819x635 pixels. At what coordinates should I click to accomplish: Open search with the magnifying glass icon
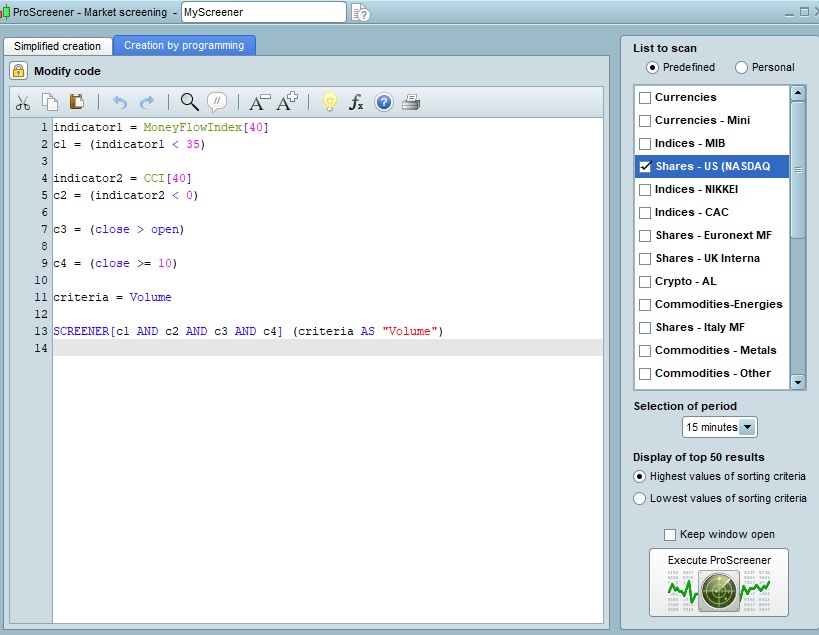coord(189,102)
